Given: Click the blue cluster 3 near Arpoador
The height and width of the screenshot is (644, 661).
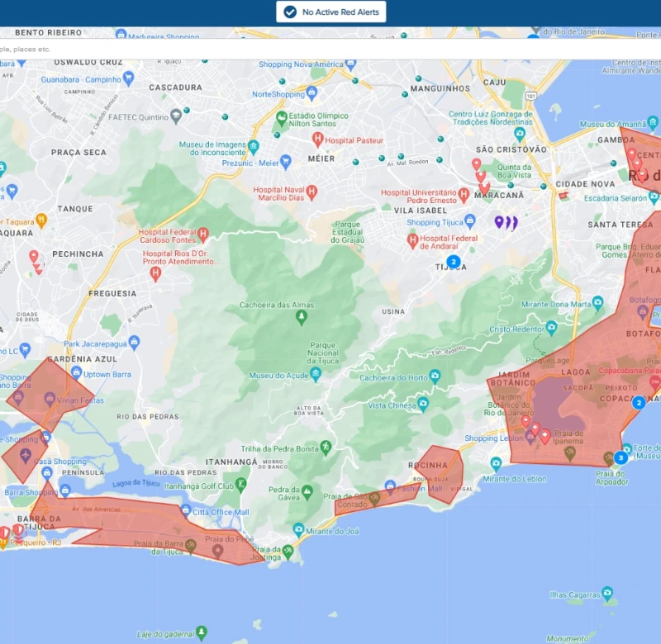Looking at the screenshot, I should (x=621, y=457).
